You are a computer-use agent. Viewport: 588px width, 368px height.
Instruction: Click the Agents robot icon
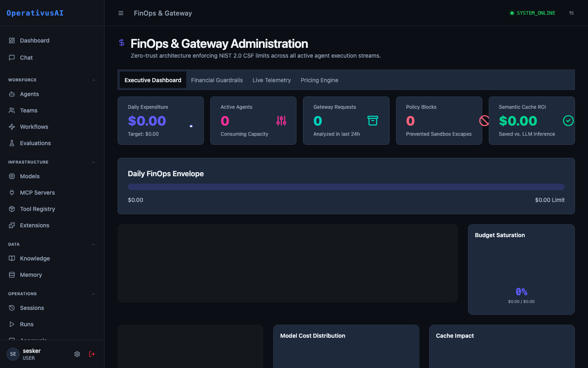pyautogui.click(x=12, y=94)
